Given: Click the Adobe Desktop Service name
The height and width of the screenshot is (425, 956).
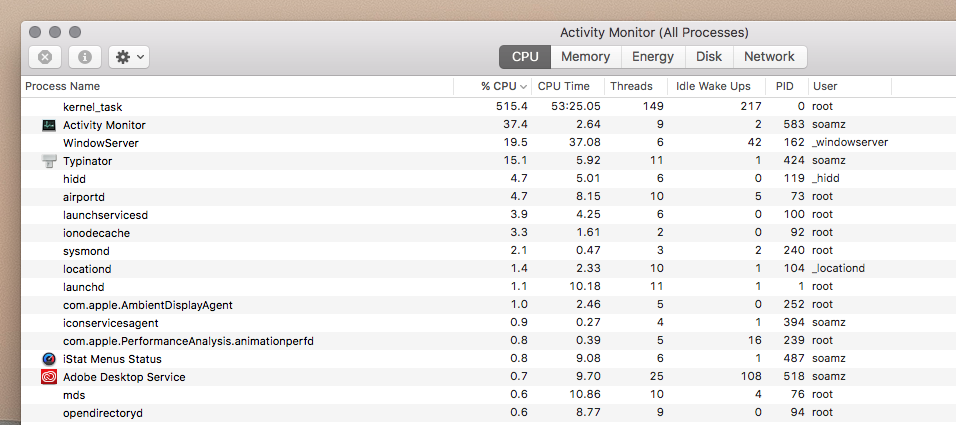Looking at the screenshot, I should coord(124,377).
